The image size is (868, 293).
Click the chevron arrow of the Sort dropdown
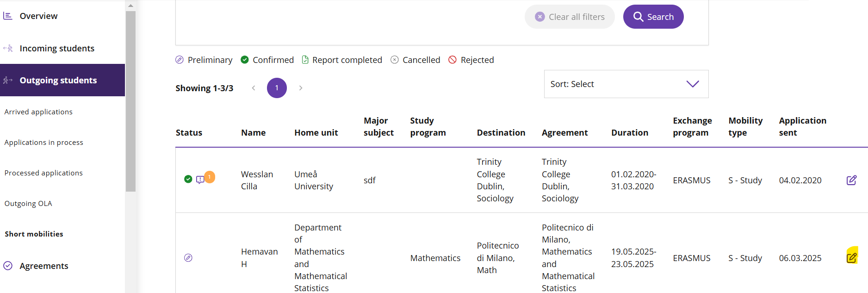[x=693, y=84]
